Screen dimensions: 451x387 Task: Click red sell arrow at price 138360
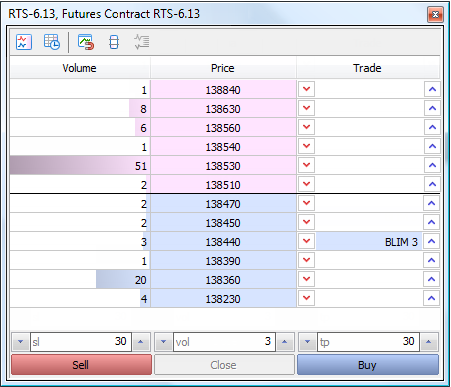coord(307,279)
